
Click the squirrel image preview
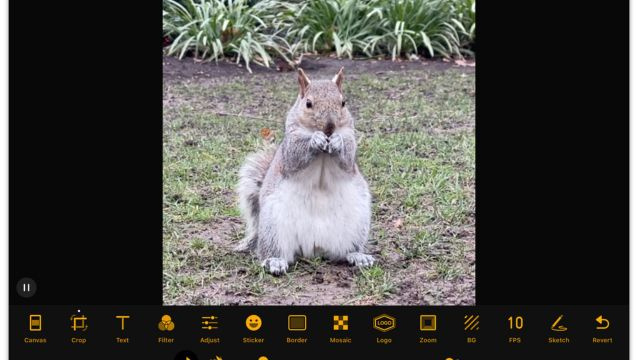pyautogui.click(x=319, y=152)
